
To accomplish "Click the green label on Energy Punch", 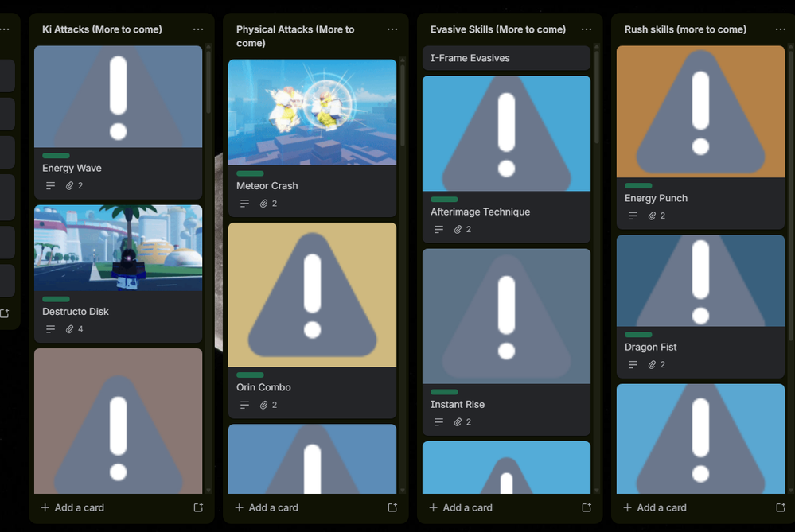I will (638, 185).
